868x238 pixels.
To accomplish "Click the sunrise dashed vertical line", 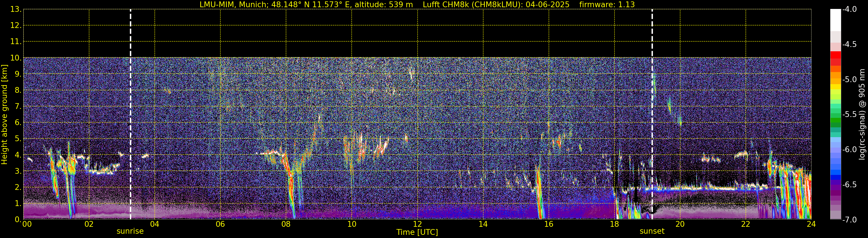I will (130, 114).
